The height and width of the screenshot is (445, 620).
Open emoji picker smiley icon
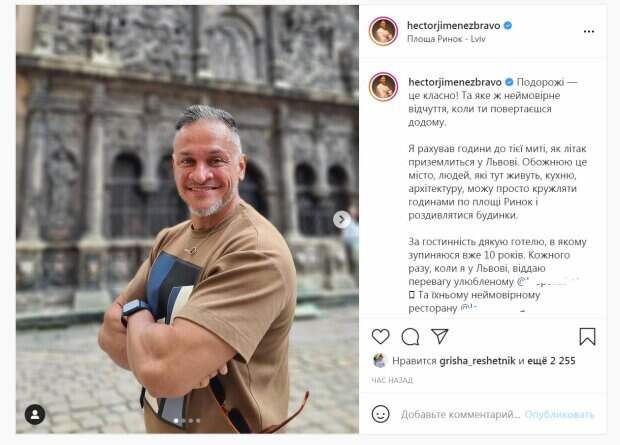click(x=380, y=414)
